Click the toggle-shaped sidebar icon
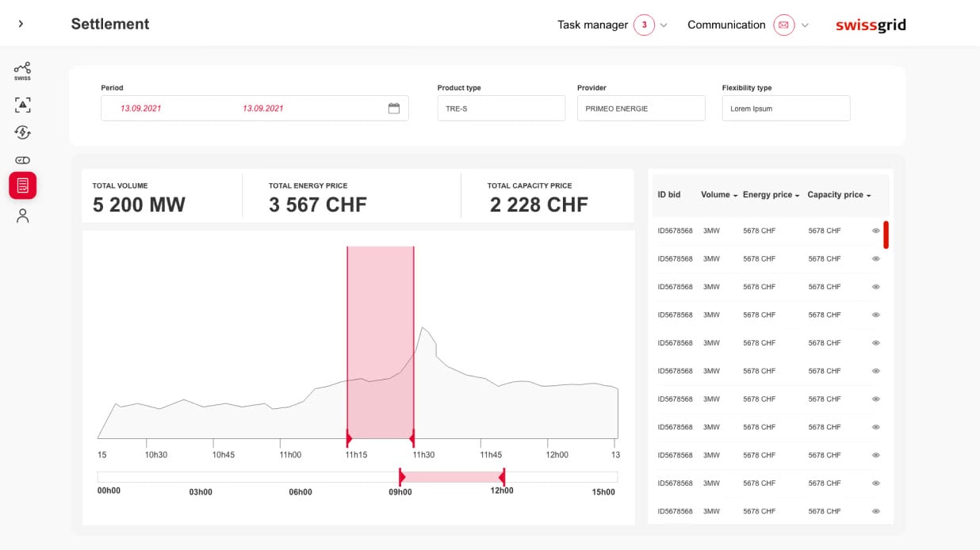 (22, 160)
